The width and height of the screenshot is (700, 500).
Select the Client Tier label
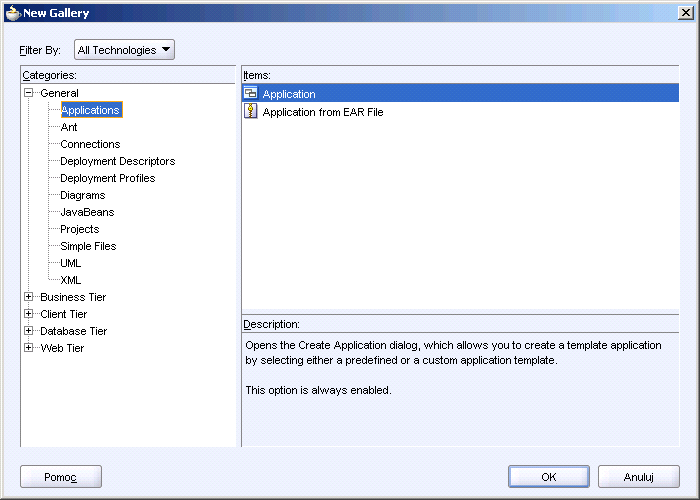point(63,314)
